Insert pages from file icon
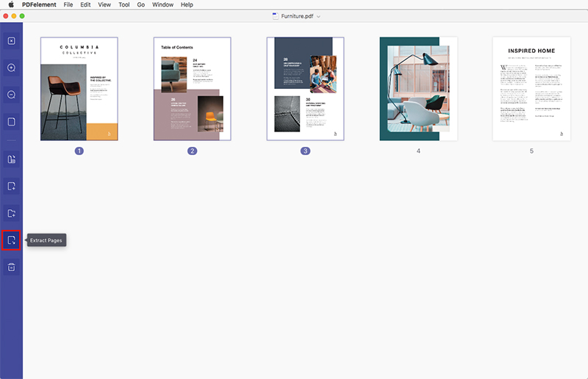This screenshot has width=588, height=379. pos(11,213)
